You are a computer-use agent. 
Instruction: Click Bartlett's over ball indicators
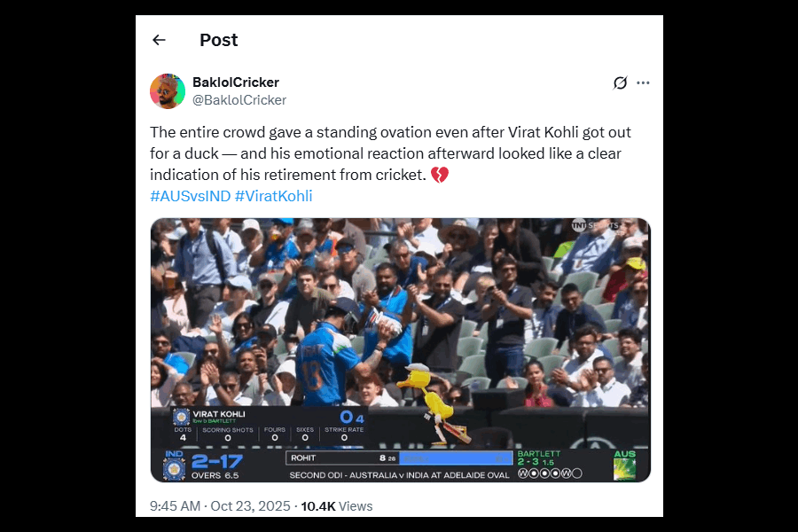(x=550, y=473)
